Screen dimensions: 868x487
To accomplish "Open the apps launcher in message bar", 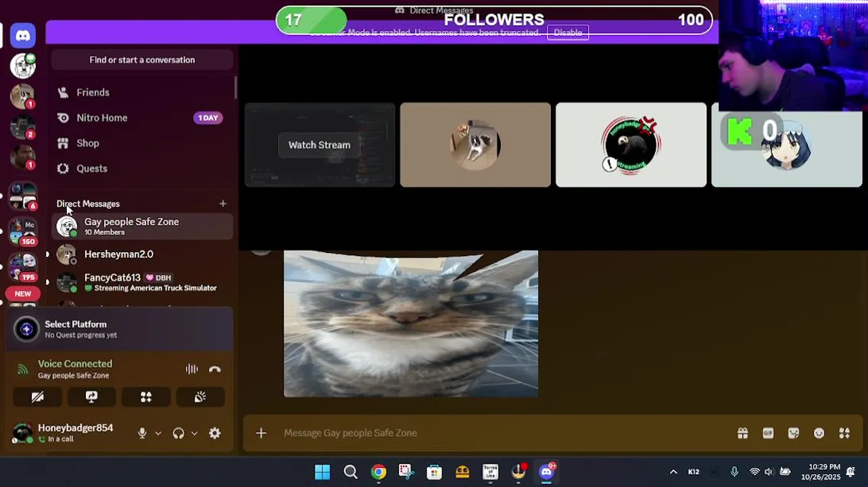I will 844,433.
